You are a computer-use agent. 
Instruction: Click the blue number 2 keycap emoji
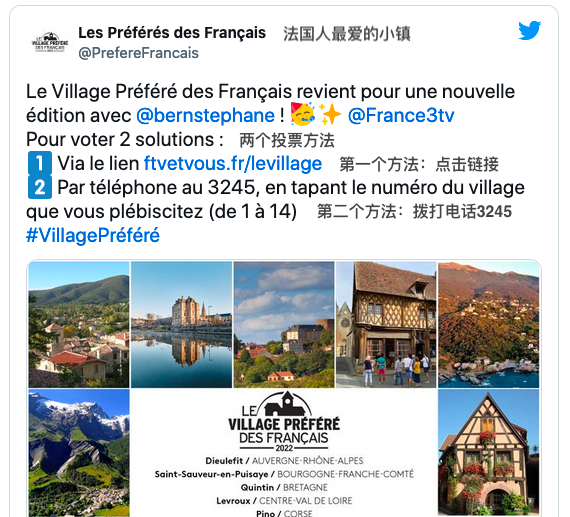(x=40, y=187)
